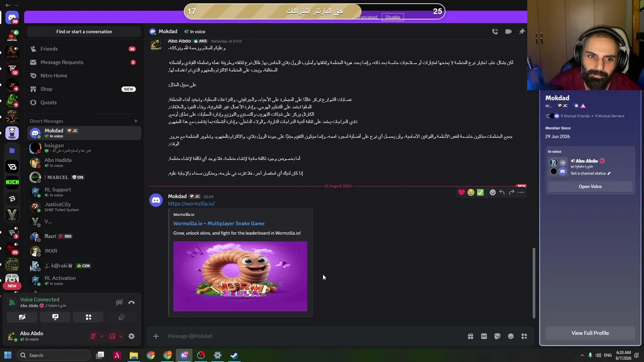Viewport: 644px width, 362px height.
Task: Click Set a channel status
Action: pos(590,173)
